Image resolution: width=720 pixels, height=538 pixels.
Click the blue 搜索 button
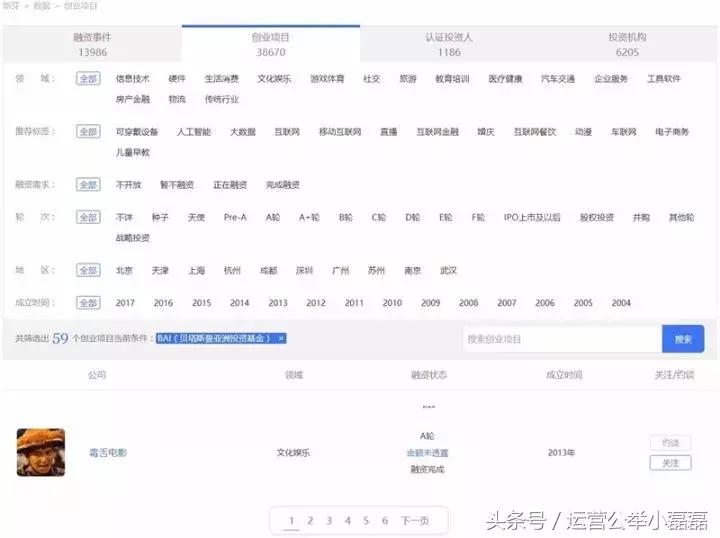pos(683,339)
